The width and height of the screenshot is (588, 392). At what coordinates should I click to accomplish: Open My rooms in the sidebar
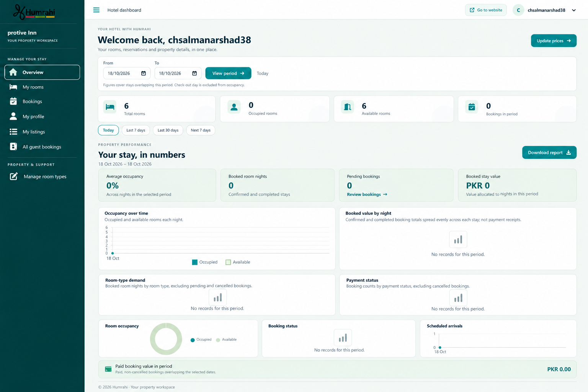[x=42, y=87]
